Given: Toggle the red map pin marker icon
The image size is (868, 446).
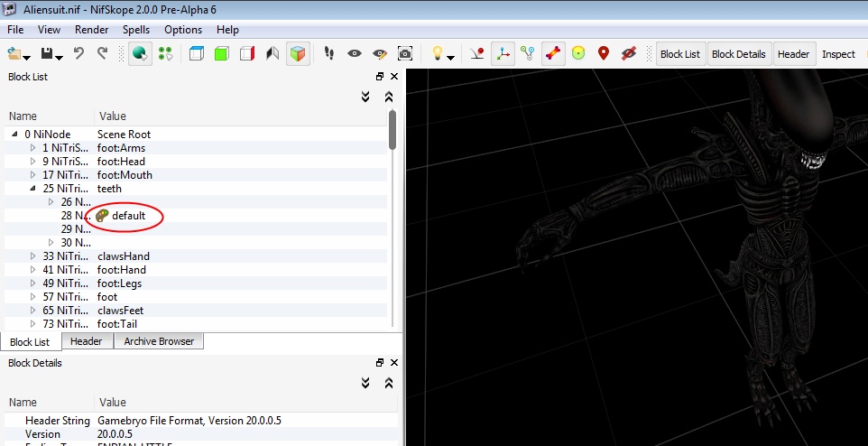Looking at the screenshot, I should pos(604,54).
